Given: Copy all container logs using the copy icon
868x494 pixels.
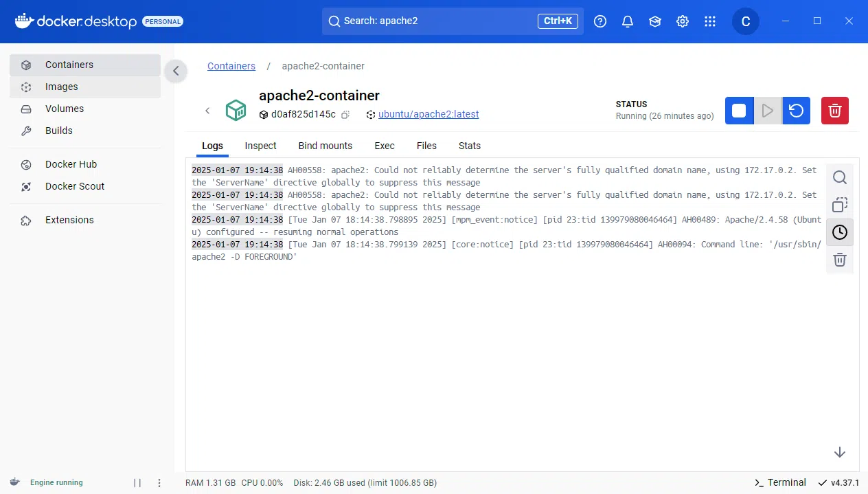Looking at the screenshot, I should click(x=839, y=204).
